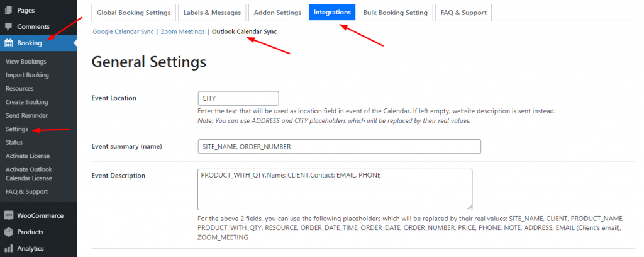Open Send Reminder submenu item
The width and height of the screenshot is (644, 257).
click(26, 115)
